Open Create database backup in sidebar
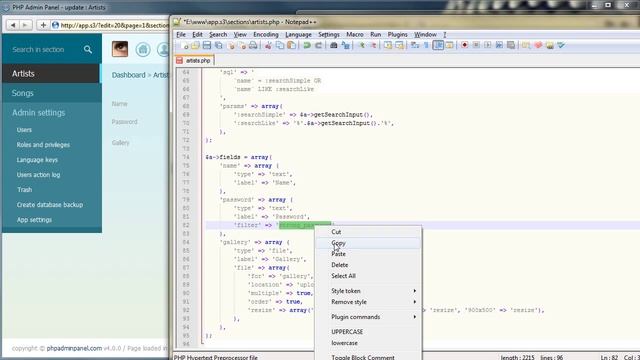The image size is (640, 360). tap(50, 205)
